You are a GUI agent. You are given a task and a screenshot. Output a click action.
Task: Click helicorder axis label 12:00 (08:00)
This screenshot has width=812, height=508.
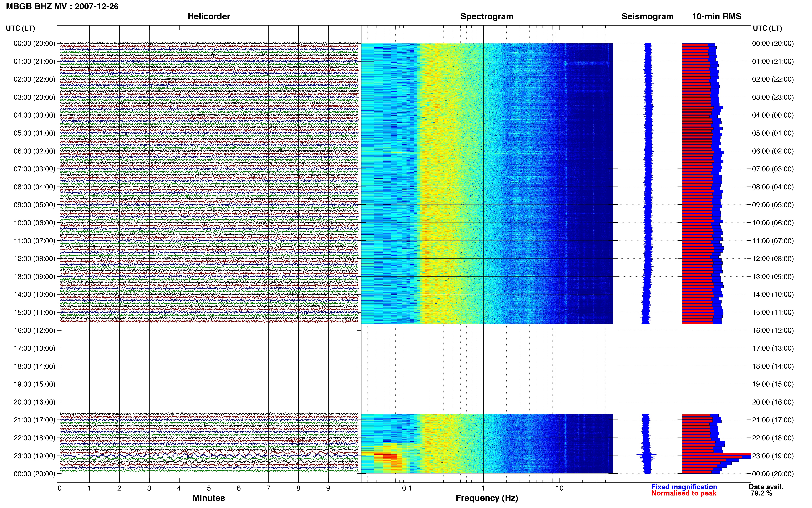point(34,259)
